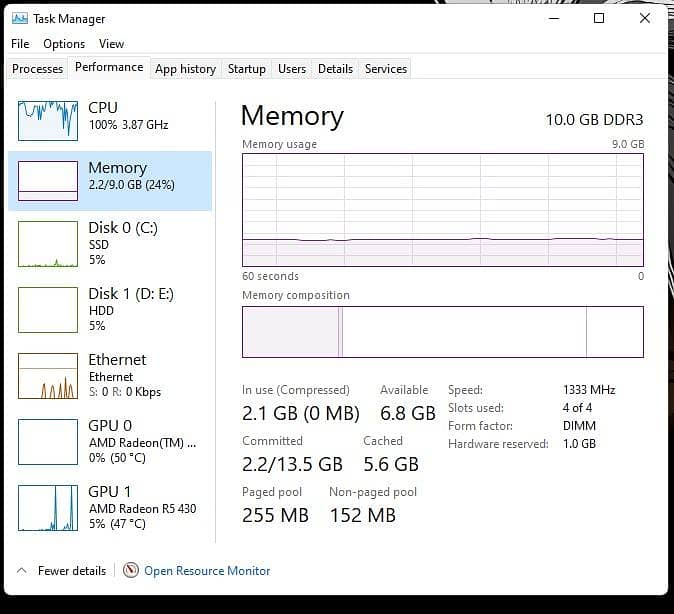
Task: Select the Memory graph thumbnail in sidebar
Action: click(x=48, y=181)
